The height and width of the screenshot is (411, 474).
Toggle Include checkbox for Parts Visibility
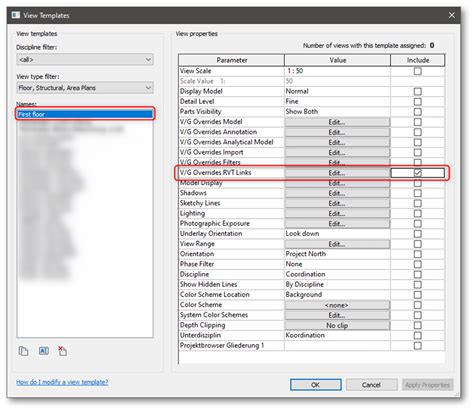coord(417,112)
